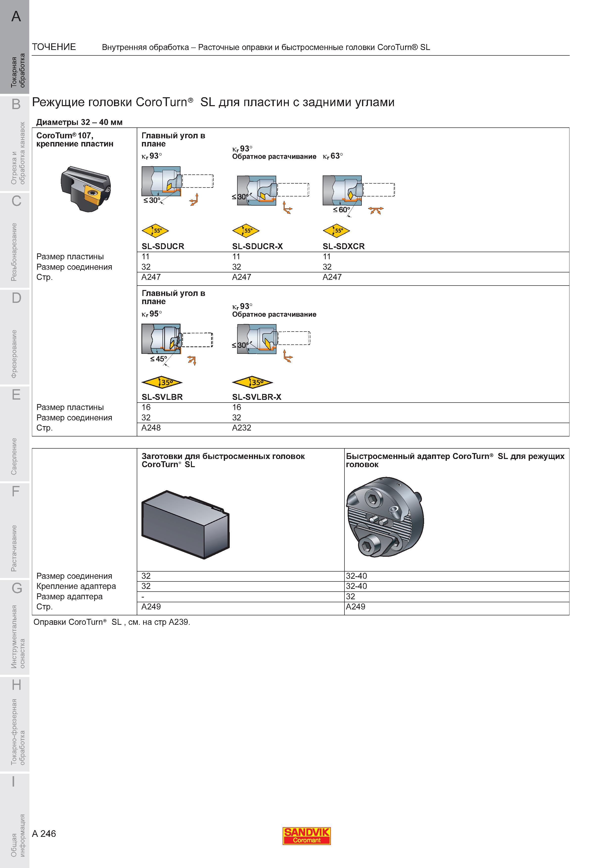Open section G tab Инструментальная оснастка
Image resolution: width=613 pixels, height=868 pixels.
(15, 627)
